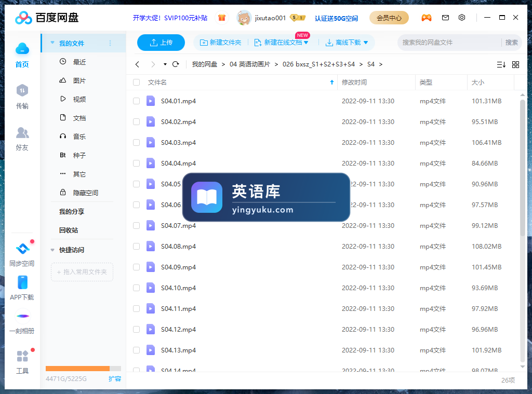Open the mail messages icon
The image size is (532, 394).
click(445, 18)
